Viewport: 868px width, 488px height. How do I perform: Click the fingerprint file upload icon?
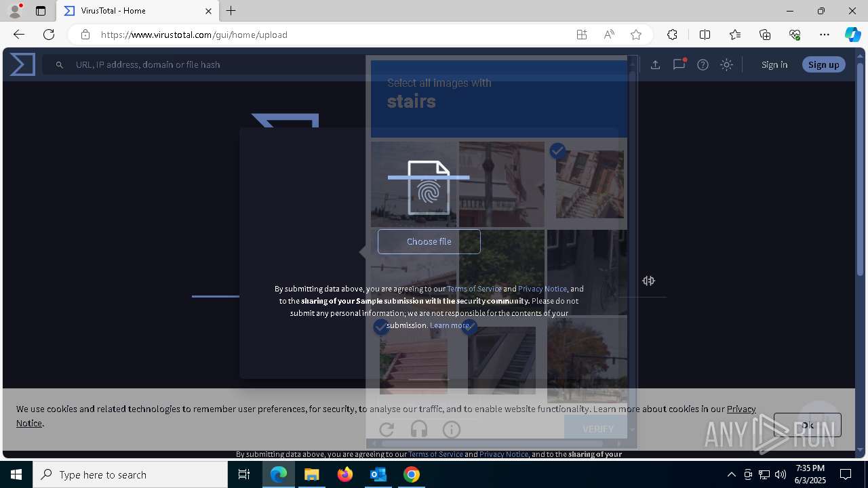[x=429, y=188]
